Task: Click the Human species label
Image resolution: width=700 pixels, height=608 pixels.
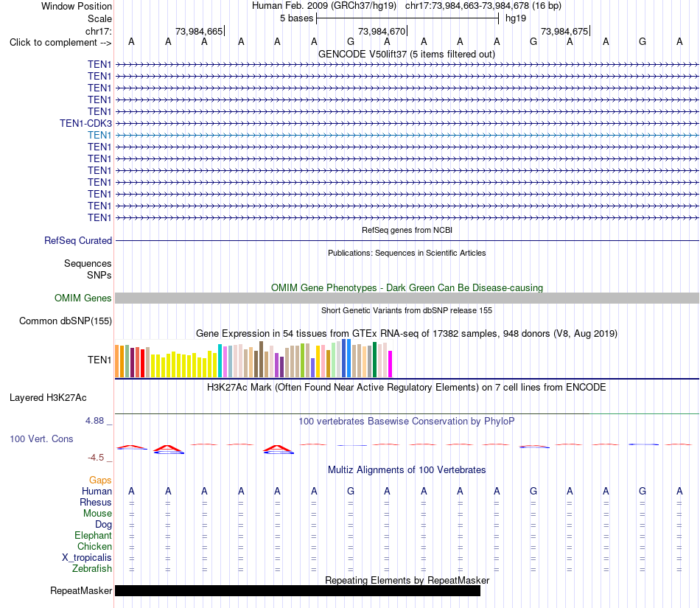Action: 97,491
